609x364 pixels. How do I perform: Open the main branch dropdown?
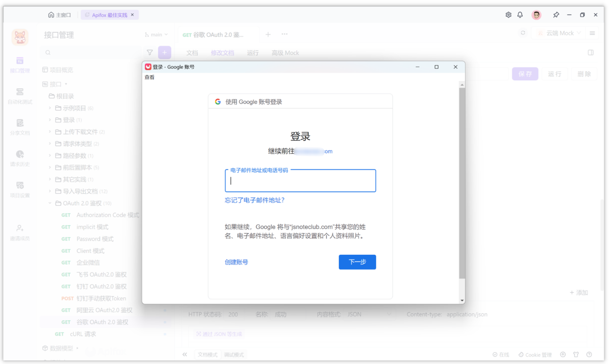[x=156, y=35]
